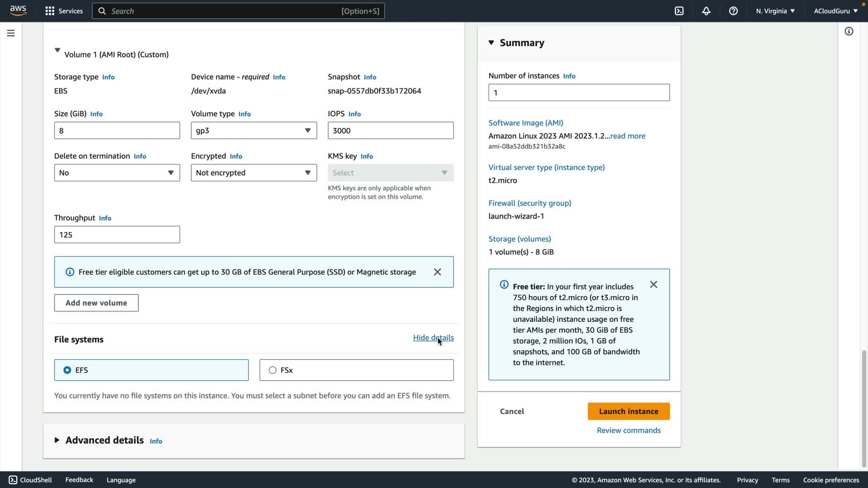
Task: Open AWS CloudShell icon in top bar
Action: tap(679, 11)
